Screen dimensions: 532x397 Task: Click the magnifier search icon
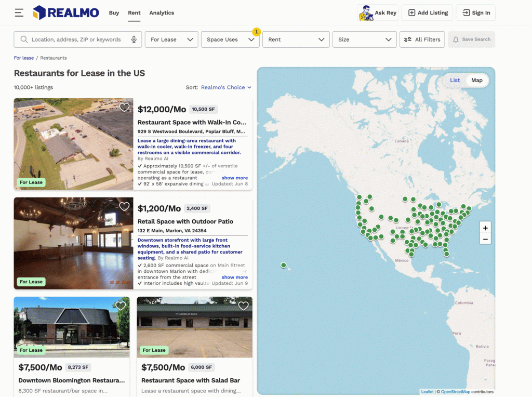[x=24, y=39]
